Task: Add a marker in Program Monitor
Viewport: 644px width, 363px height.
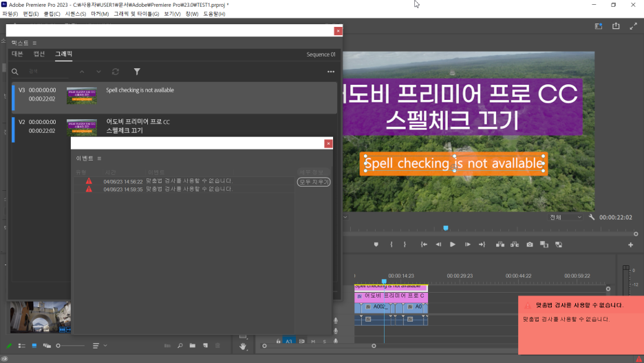Action: [376, 245]
